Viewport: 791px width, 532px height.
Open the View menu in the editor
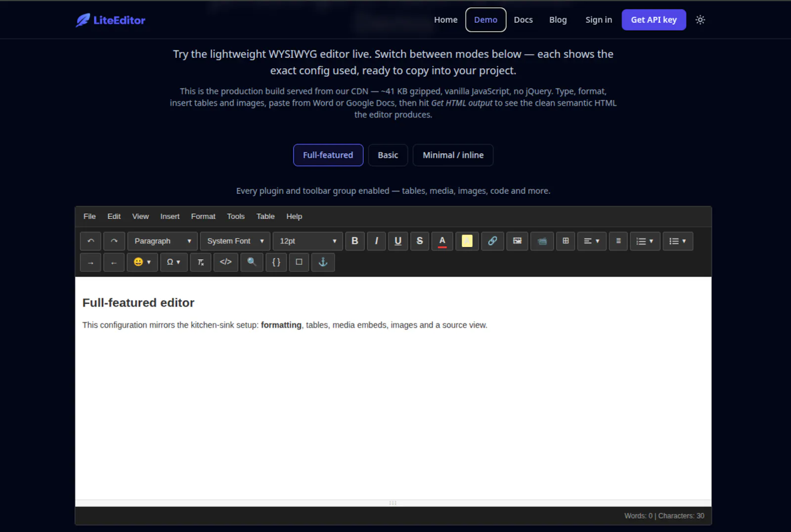click(140, 217)
